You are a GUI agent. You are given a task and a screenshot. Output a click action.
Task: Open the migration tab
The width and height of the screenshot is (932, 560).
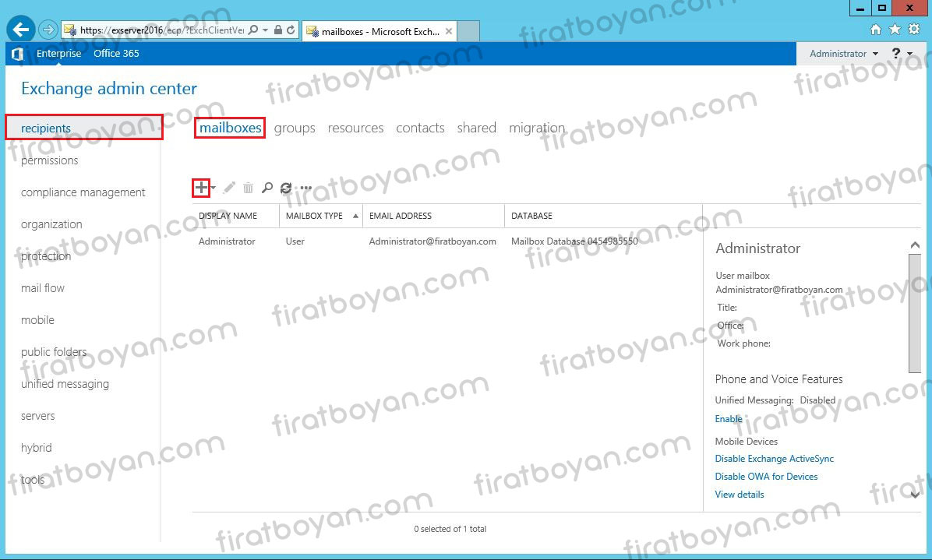coord(538,128)
